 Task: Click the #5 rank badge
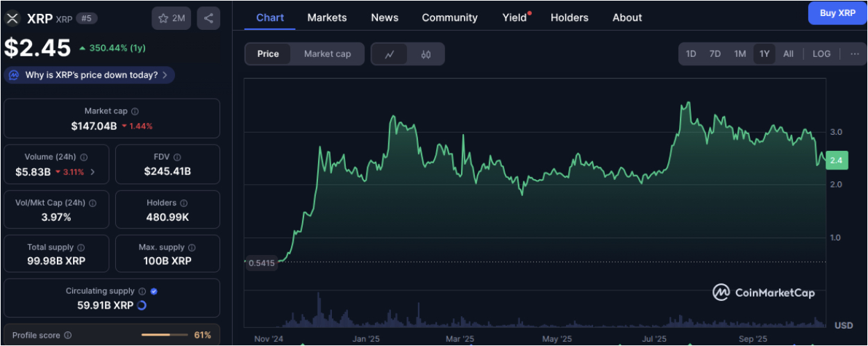[x=85, y=18]
